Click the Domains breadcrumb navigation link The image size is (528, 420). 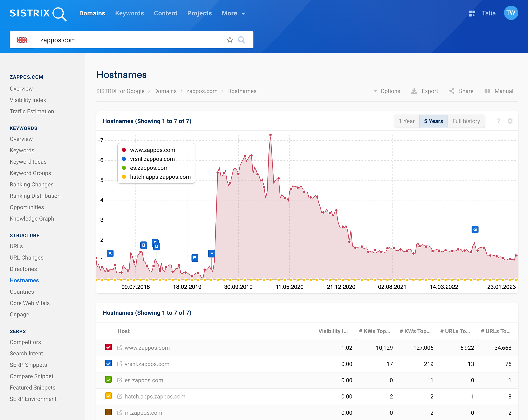(x=165, y=91)
